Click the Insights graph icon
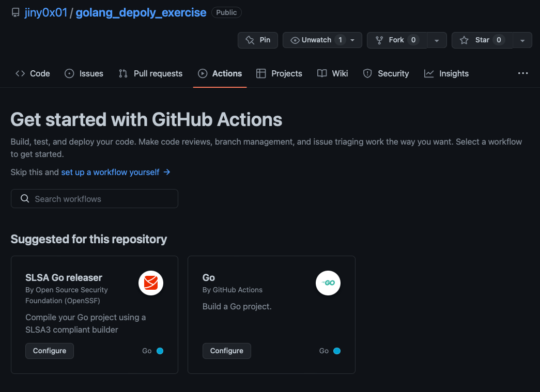Screen dimensions: 540x392 coord(429,73)
